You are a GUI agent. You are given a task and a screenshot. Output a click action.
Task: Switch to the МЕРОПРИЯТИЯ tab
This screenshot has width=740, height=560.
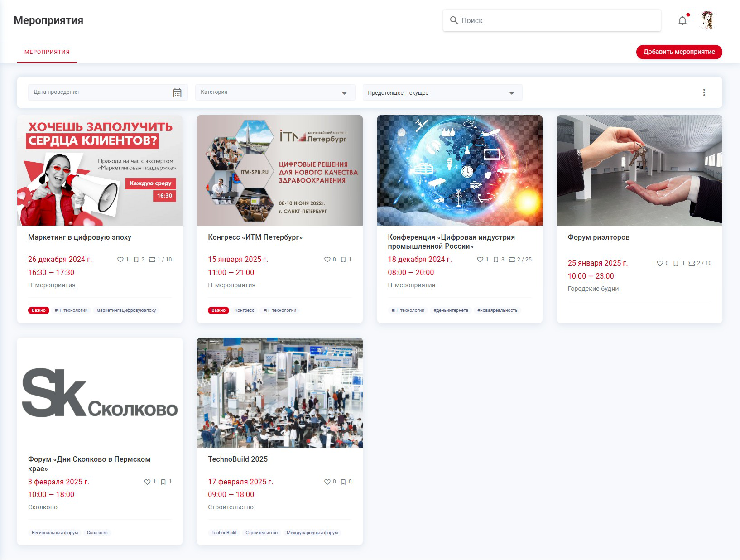[x=47, y=52]
